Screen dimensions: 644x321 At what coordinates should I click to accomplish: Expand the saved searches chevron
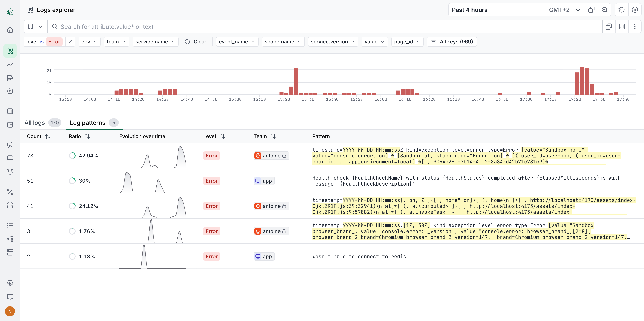click(40, 27)
